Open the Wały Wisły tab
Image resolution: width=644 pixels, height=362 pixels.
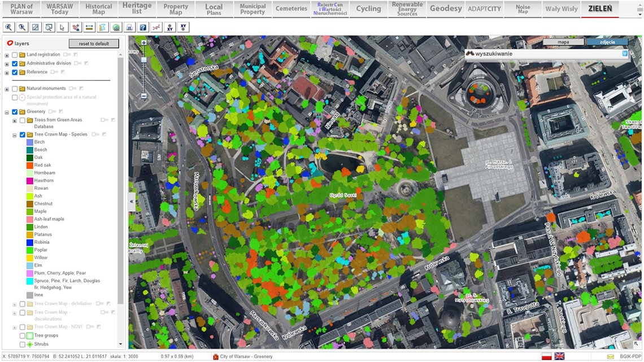(x=562, y=9)
